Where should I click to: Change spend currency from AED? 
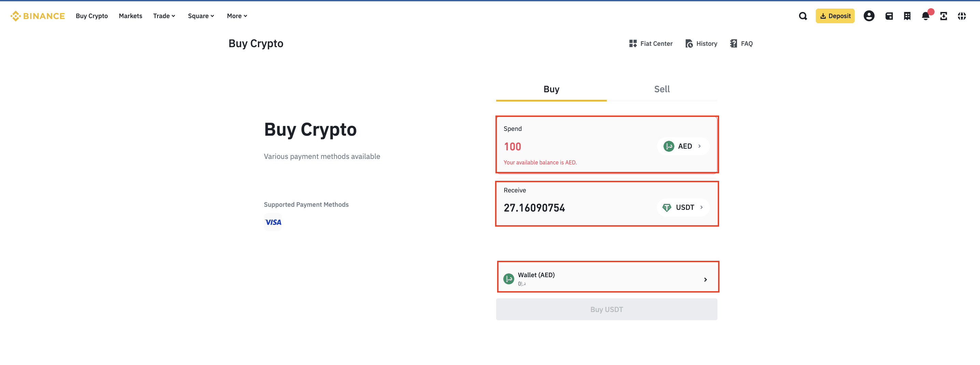(683, 146)
